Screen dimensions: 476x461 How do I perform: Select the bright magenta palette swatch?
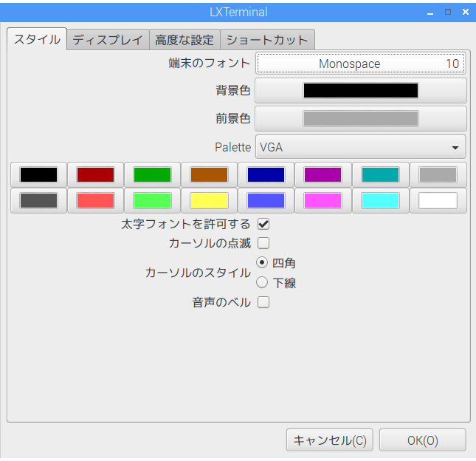click(323, 200)
